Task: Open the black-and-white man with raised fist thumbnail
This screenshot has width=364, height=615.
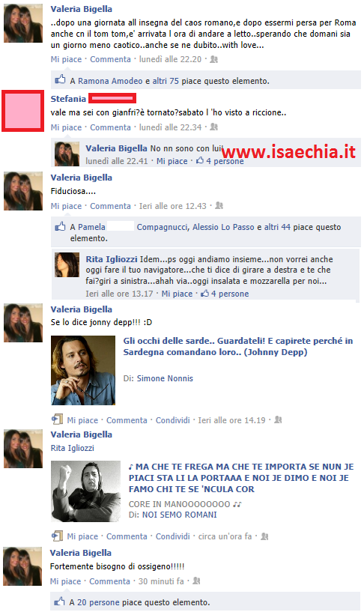Action: [x=86, y=491]
